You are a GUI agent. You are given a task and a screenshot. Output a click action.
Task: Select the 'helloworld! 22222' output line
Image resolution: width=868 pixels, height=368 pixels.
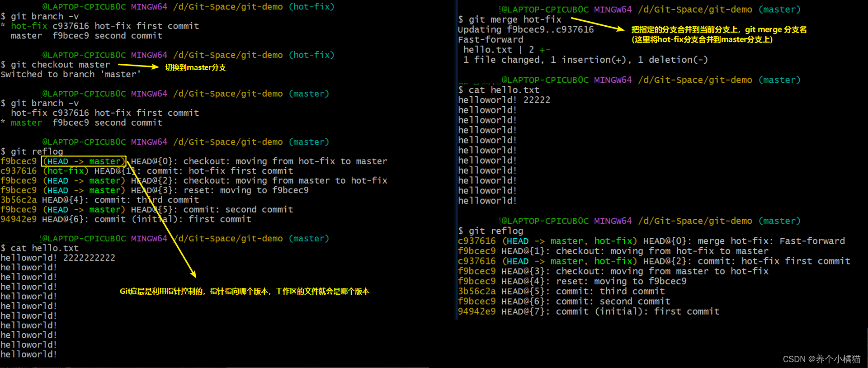pos(504,100)
